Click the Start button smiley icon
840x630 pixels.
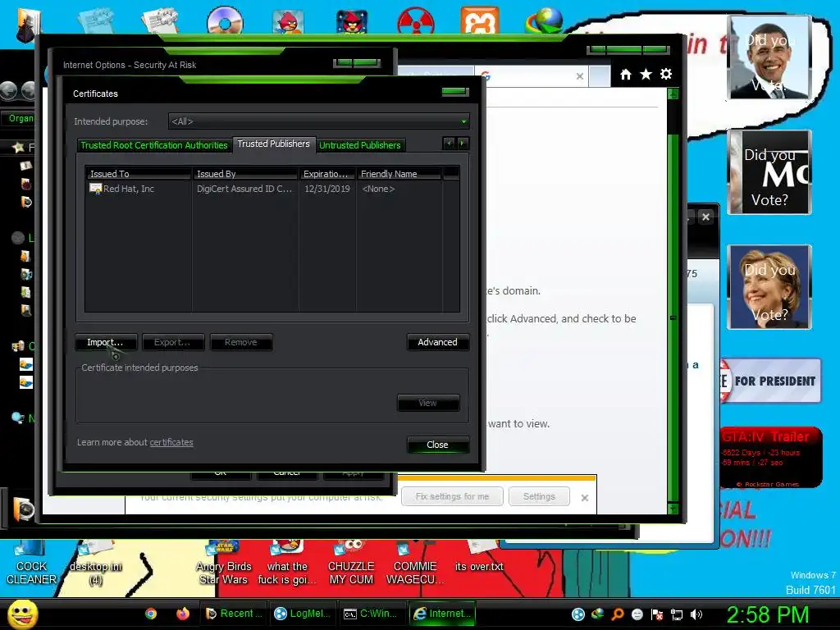[22, 614]
